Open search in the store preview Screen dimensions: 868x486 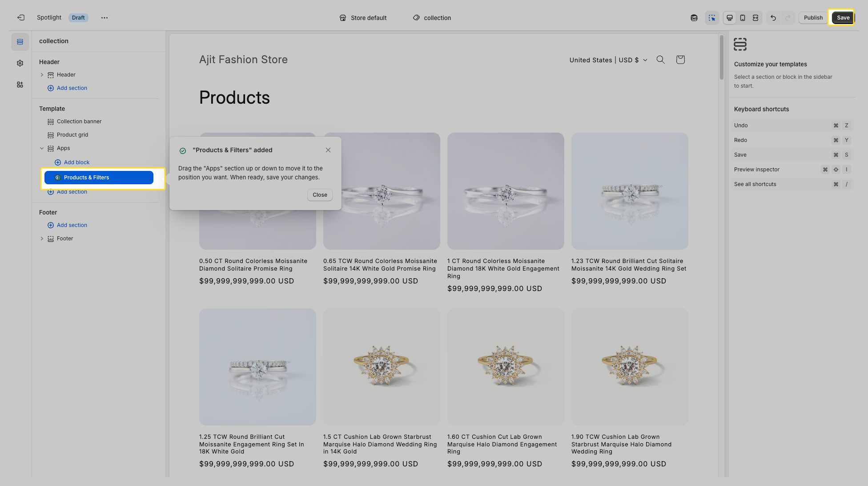pyautogui.click(x=660, y=59)
